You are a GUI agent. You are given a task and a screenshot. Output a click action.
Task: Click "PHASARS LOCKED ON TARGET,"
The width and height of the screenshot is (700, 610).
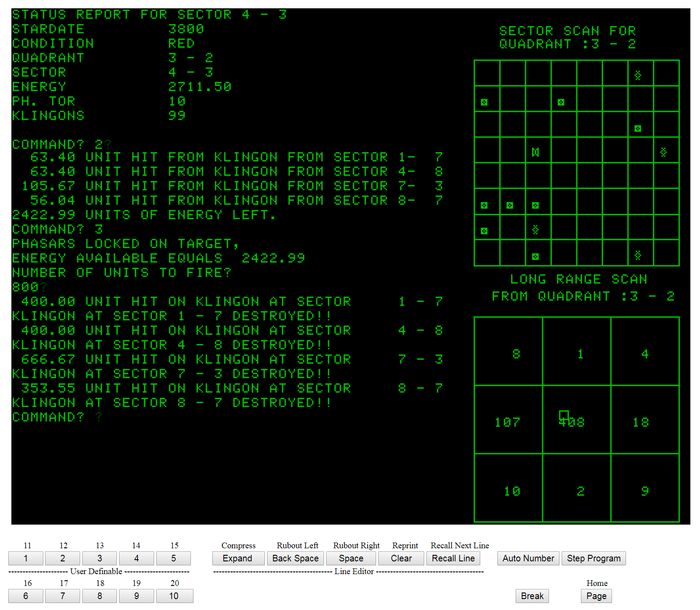(x=126, y=244)
